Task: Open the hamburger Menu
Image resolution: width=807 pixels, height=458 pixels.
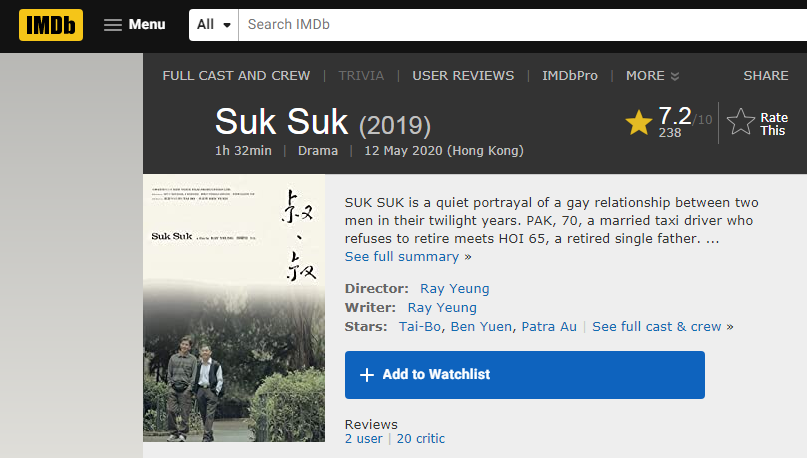Action: [135, 24]
